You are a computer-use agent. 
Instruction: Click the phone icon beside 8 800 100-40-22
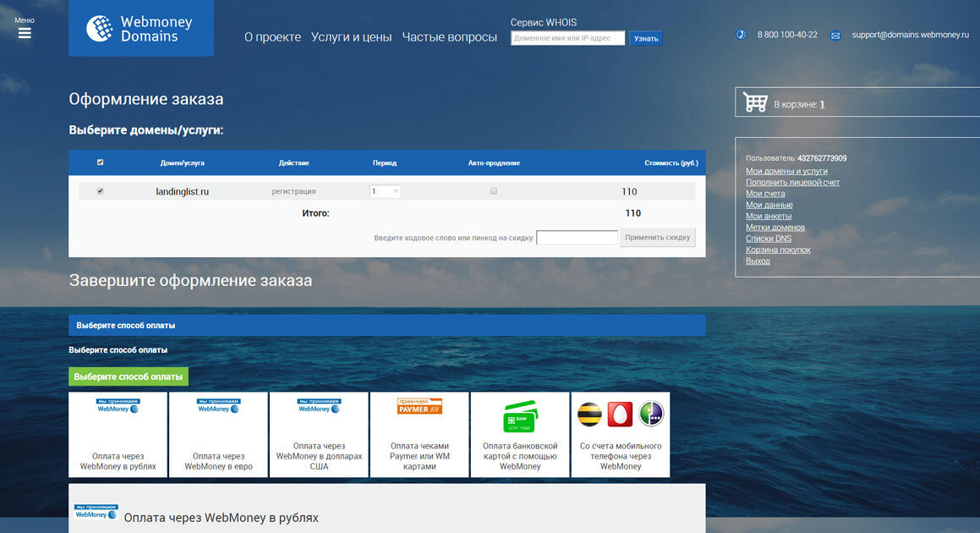click(741, 35)
